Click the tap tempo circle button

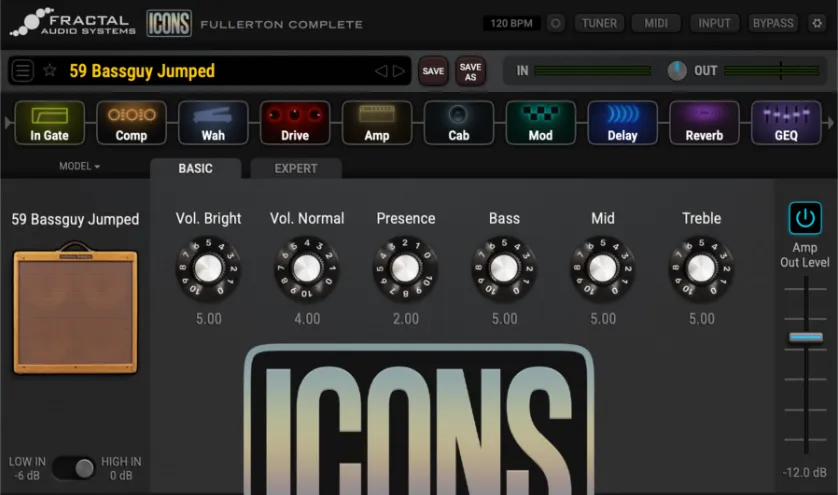pos(556,23)
